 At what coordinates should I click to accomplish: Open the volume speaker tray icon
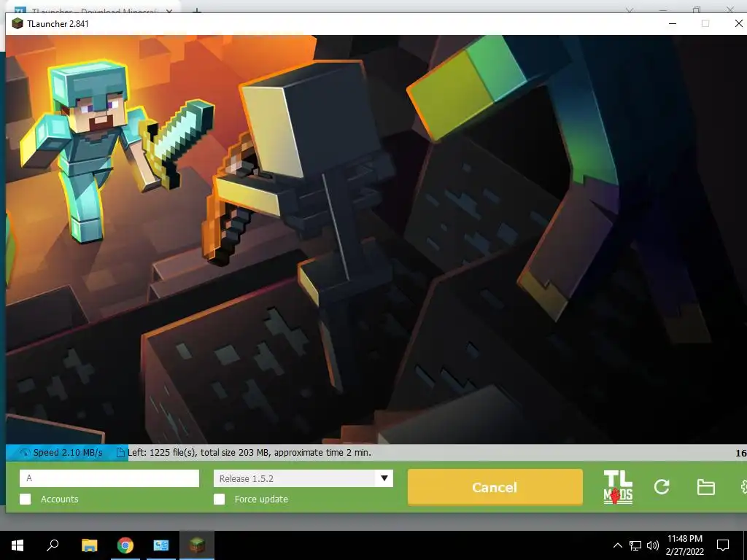[x=653, y=545]
